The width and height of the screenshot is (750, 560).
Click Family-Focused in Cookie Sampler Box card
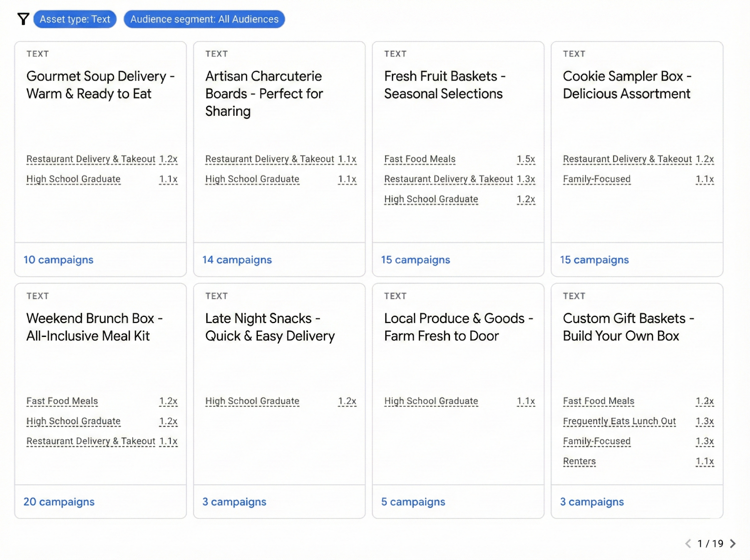point(596,179)
